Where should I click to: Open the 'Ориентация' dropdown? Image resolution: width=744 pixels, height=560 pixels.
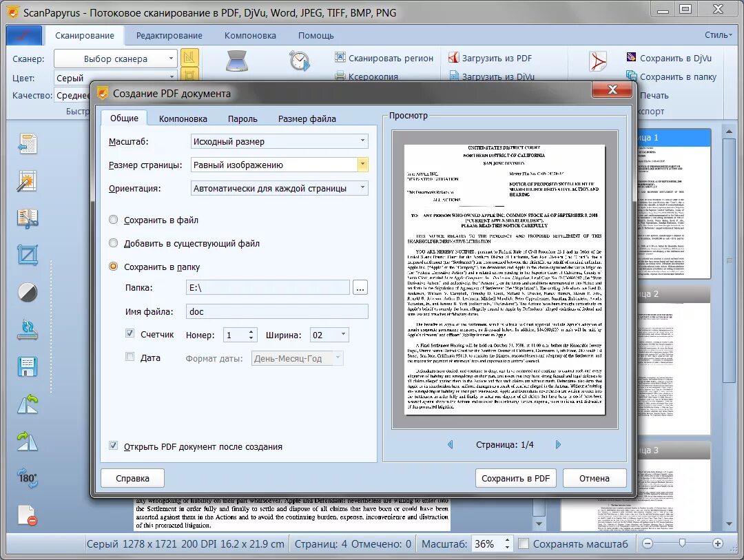pos(279,188)
